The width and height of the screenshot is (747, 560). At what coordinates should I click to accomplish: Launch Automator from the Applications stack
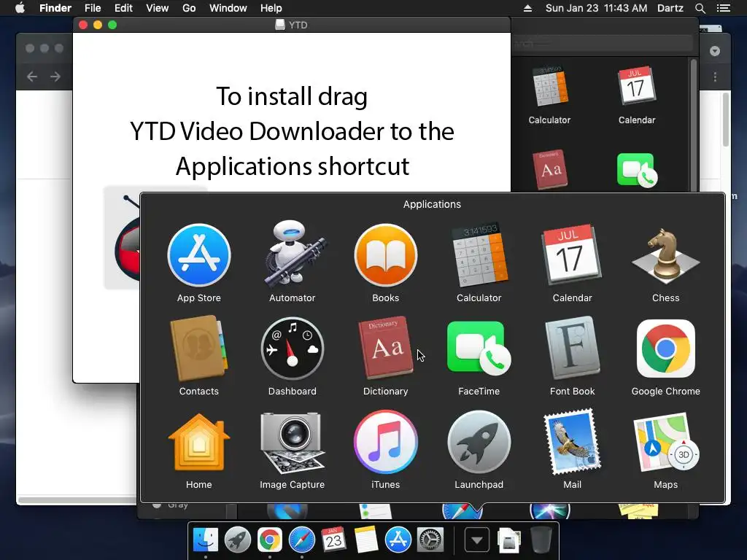coord(293,254)
